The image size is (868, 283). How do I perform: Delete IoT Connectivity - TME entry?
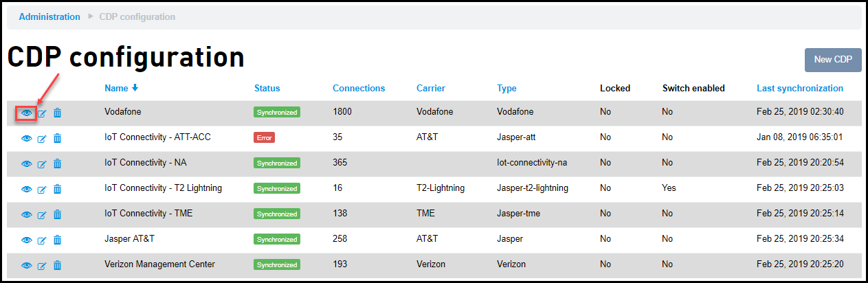pyautogui.click(x=58, y=214)
